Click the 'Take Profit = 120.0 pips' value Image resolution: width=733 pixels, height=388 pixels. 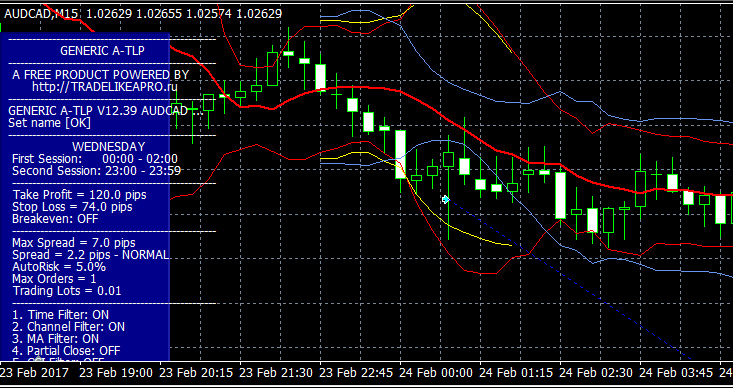(79, 194)
